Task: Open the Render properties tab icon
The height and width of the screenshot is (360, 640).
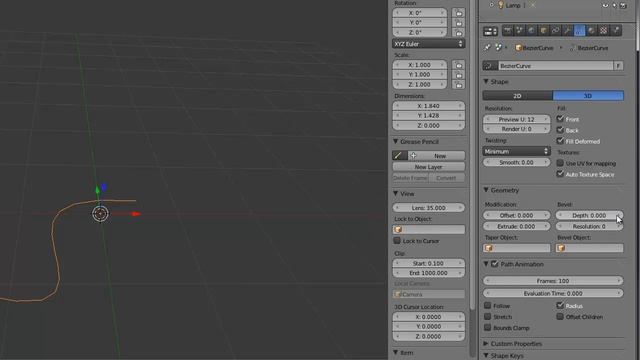Action: coord(507,31)
